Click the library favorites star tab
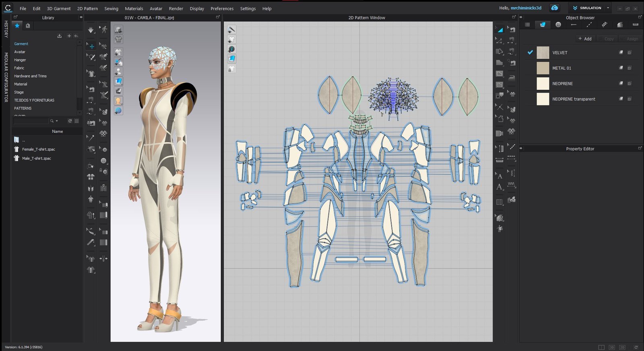Viewport: 644px width, 351px height. coord(17,26)
